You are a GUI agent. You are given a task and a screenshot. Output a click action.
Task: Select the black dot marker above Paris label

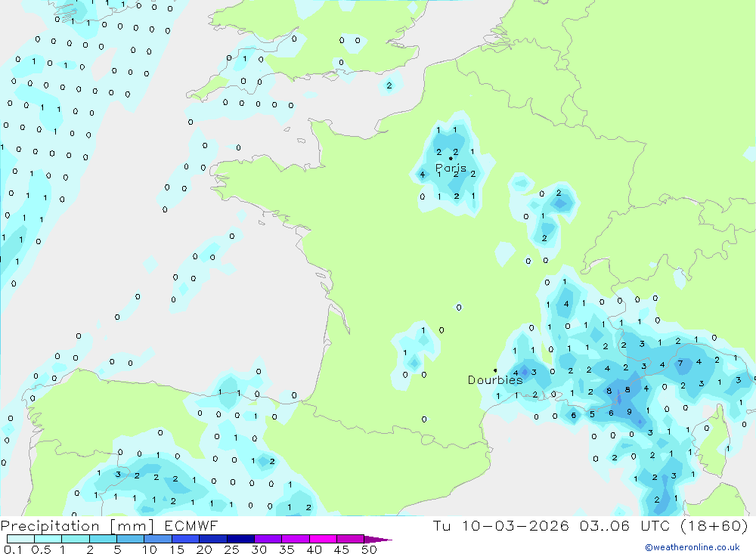[451, 158]
